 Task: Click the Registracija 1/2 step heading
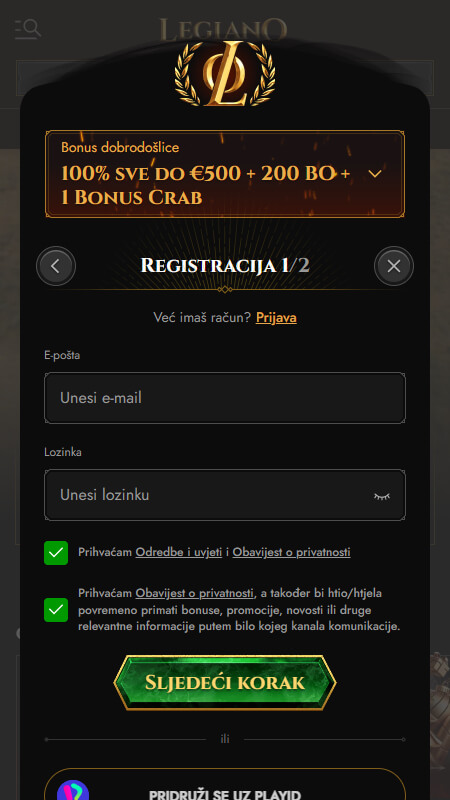click(x=224, y=266)
